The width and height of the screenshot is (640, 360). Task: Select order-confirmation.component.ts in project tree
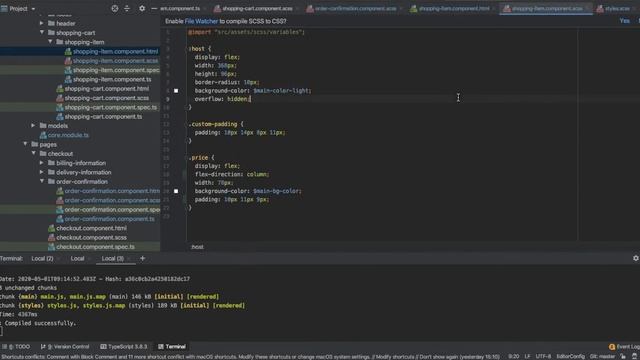point(109,219)
